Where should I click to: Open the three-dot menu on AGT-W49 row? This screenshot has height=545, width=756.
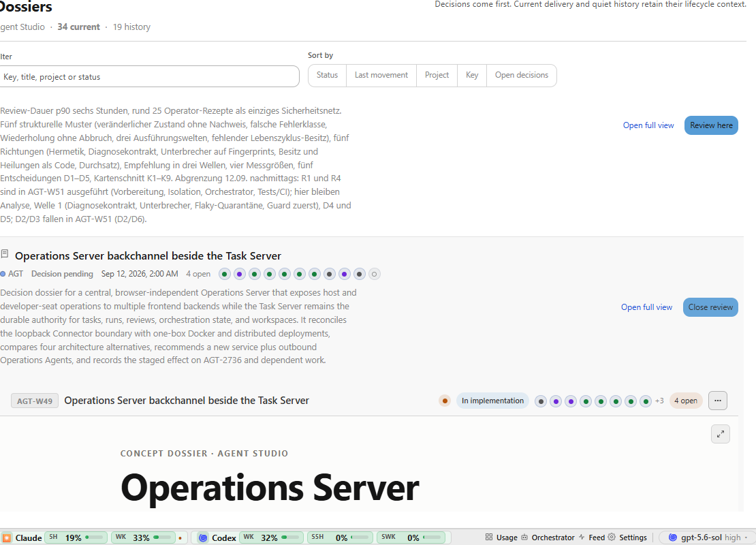717,401
